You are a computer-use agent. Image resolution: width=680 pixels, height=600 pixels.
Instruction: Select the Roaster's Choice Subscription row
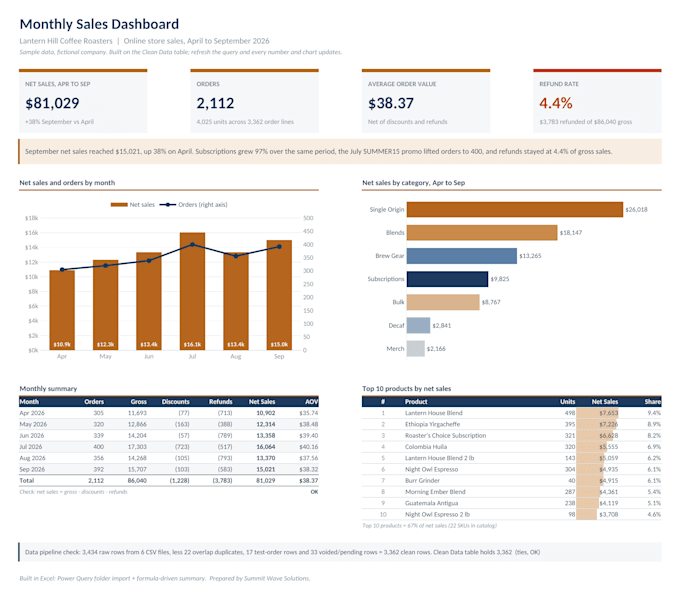(x=512, y=435)
